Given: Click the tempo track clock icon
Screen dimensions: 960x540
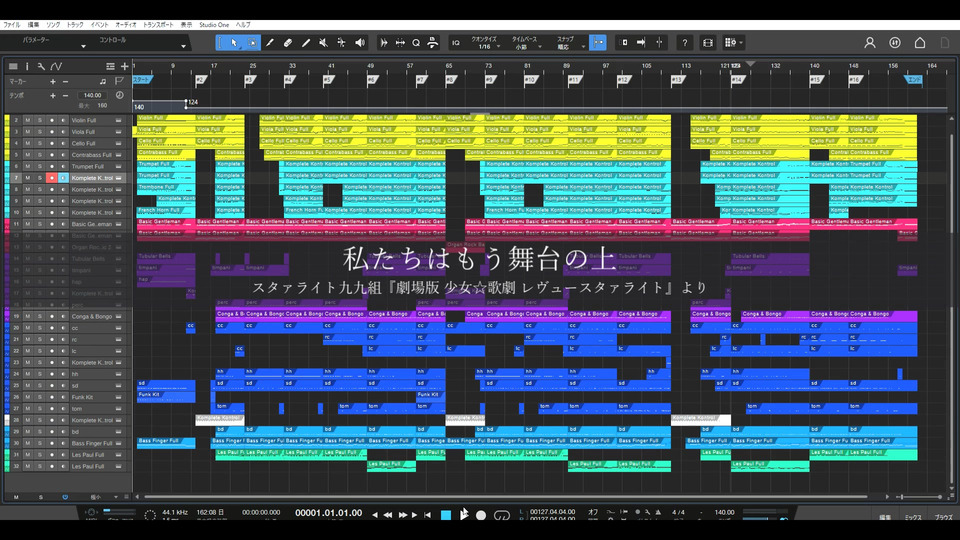Looking at the screenshot, I should pyautogui.click(x=119, y=95).
